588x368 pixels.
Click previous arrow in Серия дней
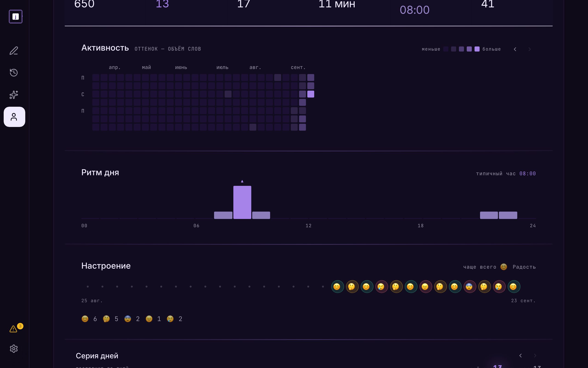coord(520,356)
